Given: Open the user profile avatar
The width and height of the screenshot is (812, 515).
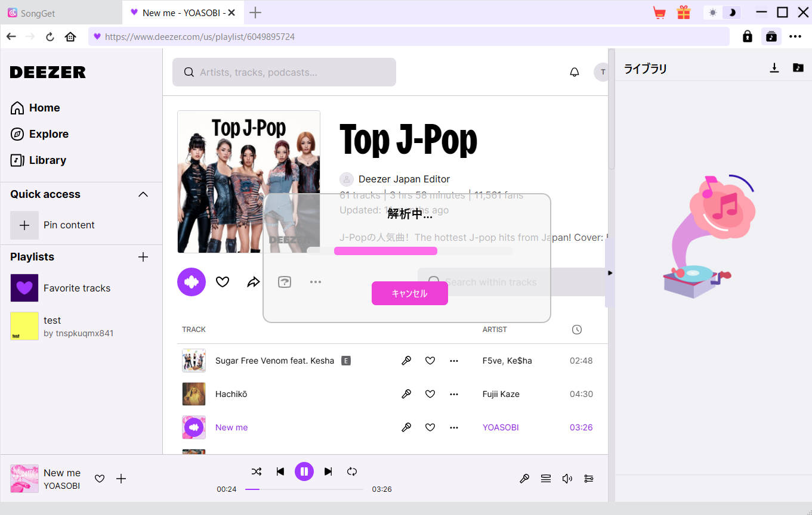Looking at the screenshot, I should coord(601,72).
